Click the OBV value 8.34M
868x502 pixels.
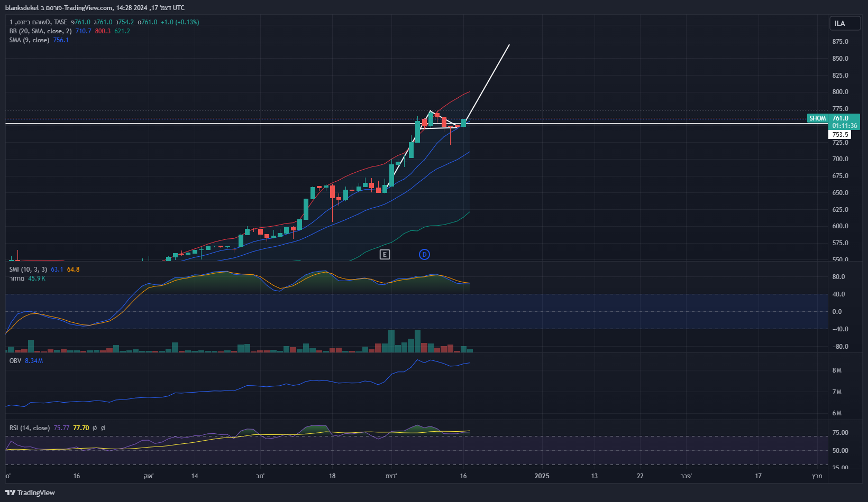tap(34, 361)
